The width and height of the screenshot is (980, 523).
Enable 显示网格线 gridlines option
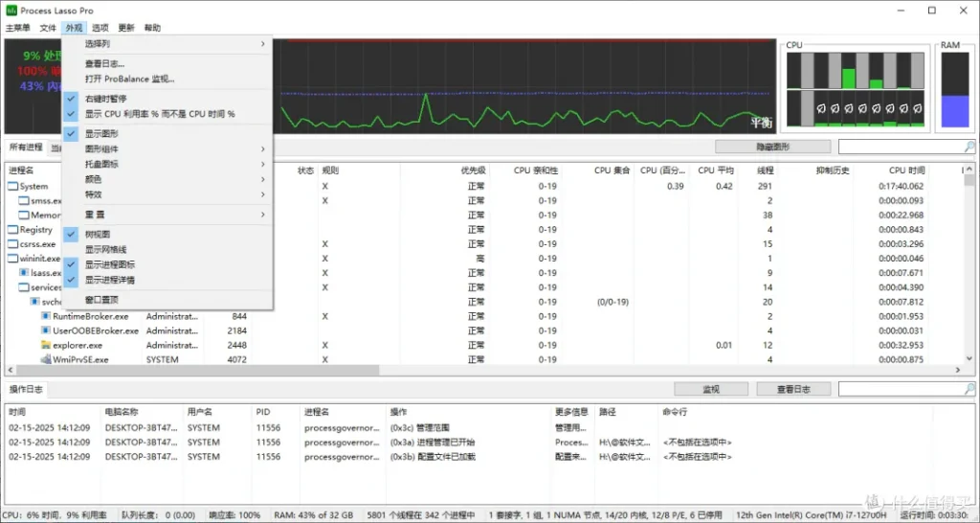167,249
